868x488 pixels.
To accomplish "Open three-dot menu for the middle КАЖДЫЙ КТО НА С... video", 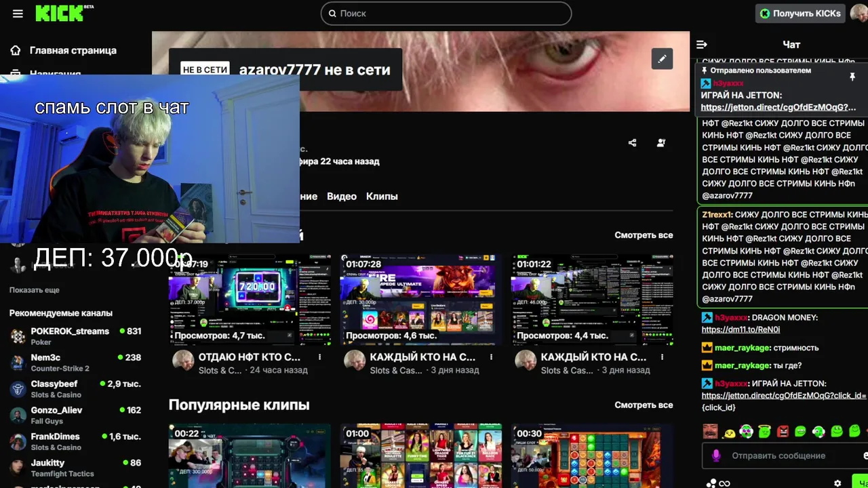I will [492, 357].
